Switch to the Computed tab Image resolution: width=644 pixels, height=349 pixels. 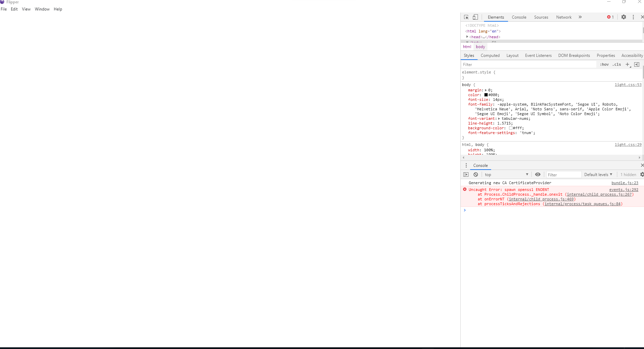(x=490, y=55)
